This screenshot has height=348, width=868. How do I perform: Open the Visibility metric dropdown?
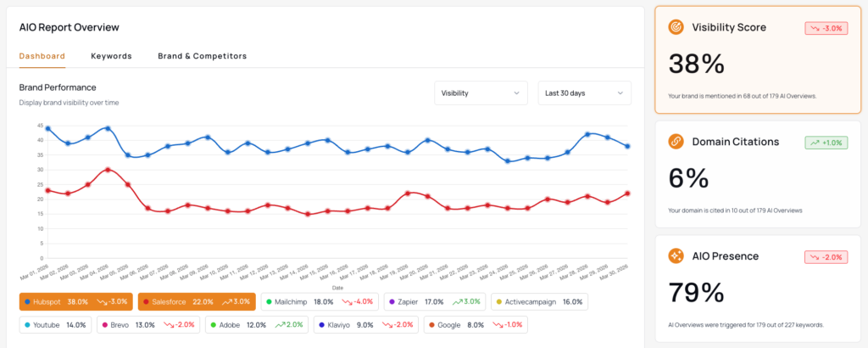click(481, 93)
